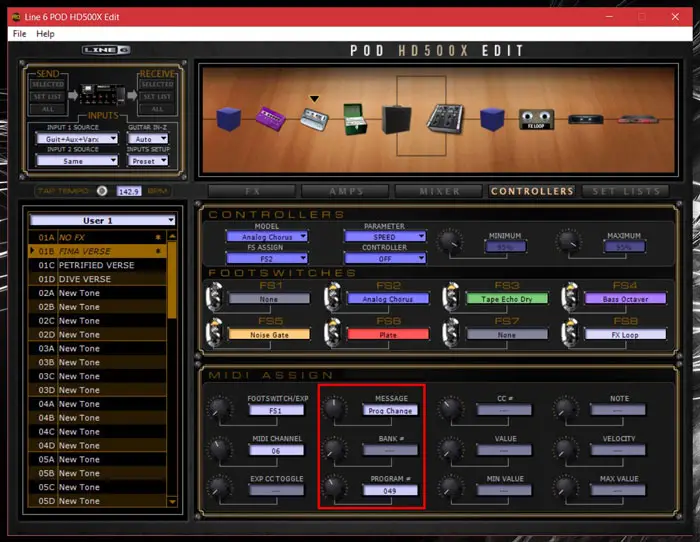Viewport: 700px width, 542px height.
Task: Select preset 01A NO FX
Action: pyautogui.click(x=97, y=238)
